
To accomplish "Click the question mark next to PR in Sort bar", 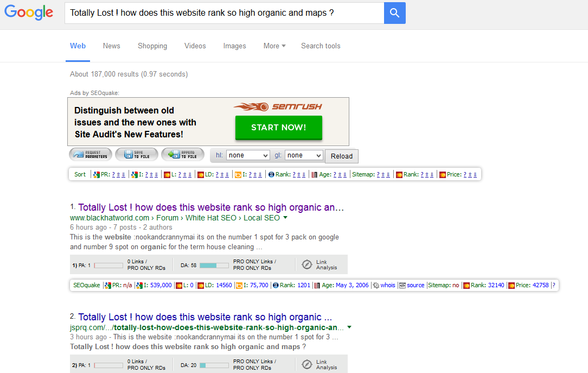I will [113, 174].
